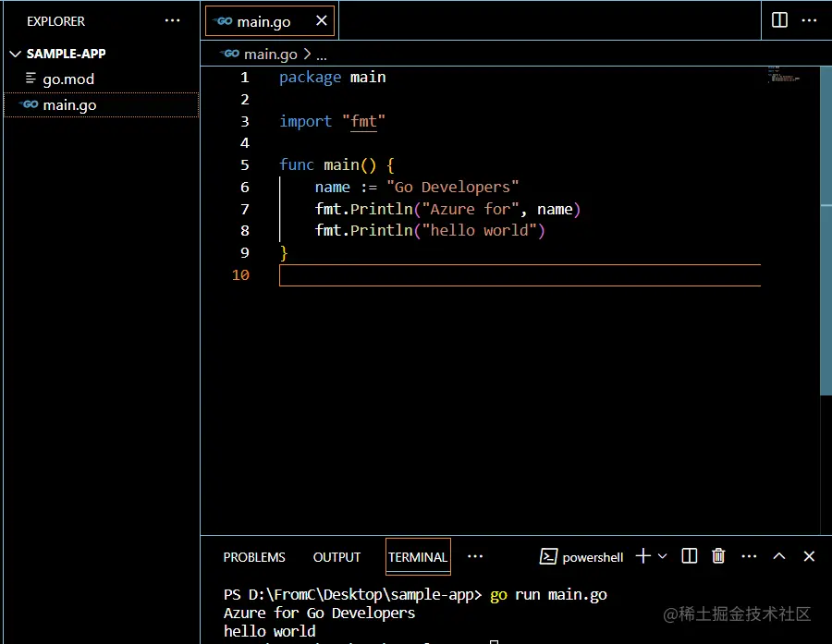The image size is (832, 644).
Task: Close the main.go editor tab
Action: (x=321, y=20)
